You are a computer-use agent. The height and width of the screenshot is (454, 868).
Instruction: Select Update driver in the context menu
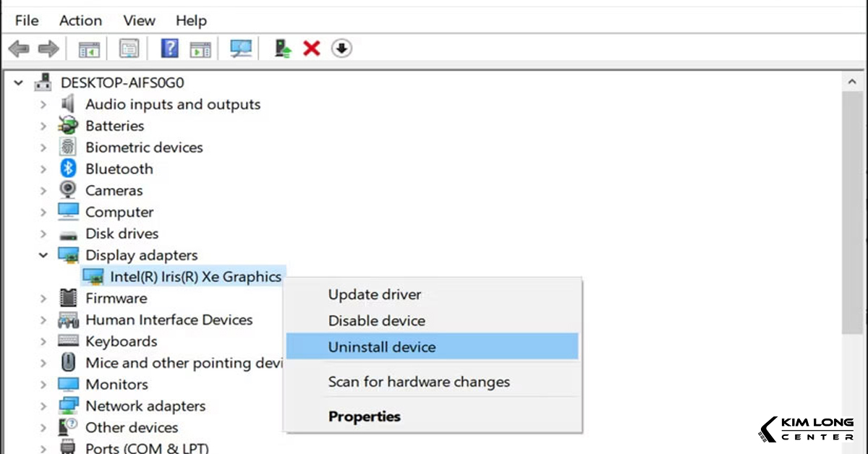(x=374, y=294)
